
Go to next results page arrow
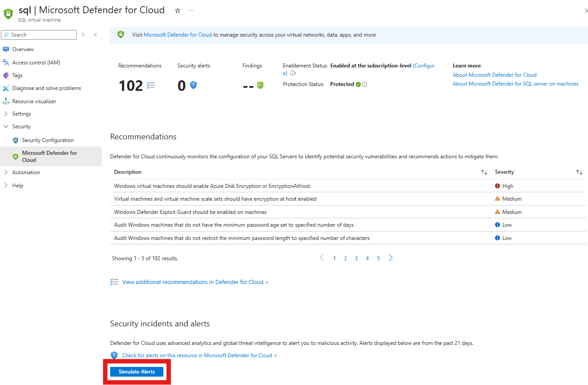(391, 258)
